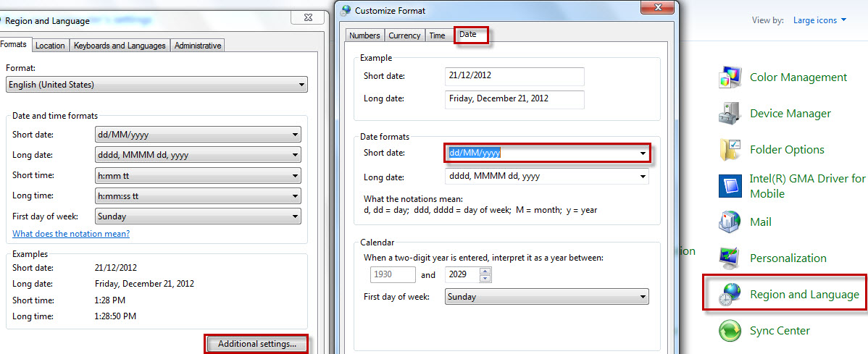Increase the two-digit year end value
Screen dimensions: 868x354
(485, 271)
